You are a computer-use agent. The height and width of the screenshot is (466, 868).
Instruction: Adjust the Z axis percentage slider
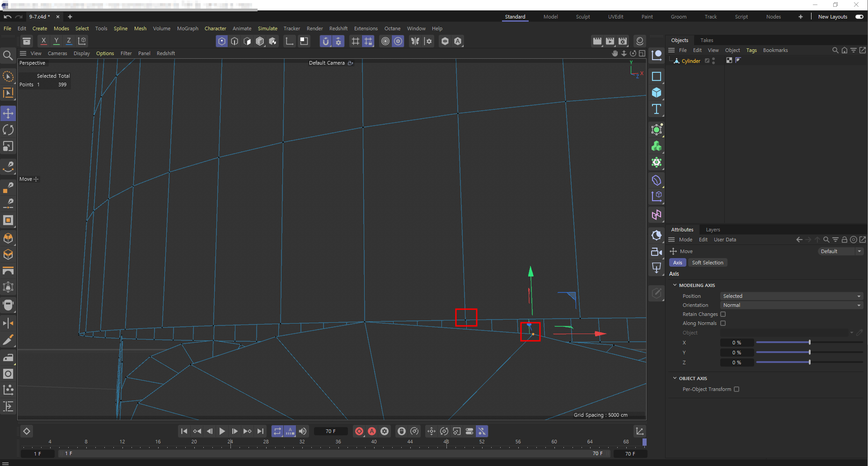[x=809, y=362]
